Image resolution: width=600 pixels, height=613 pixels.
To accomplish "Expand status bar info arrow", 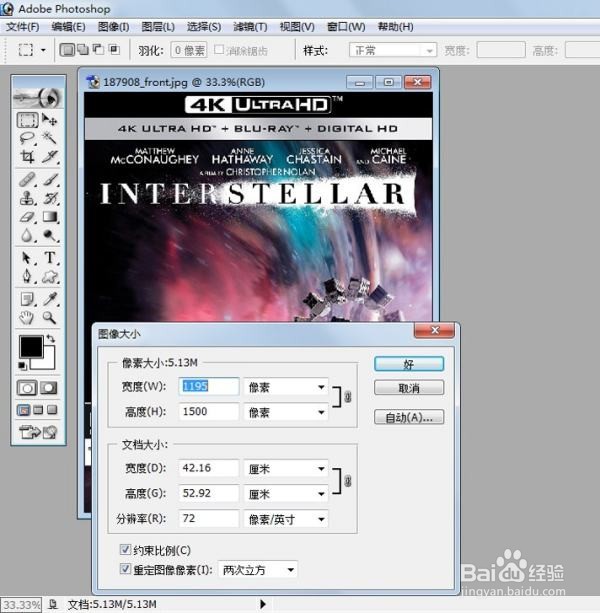I will [x=263, y=604].
